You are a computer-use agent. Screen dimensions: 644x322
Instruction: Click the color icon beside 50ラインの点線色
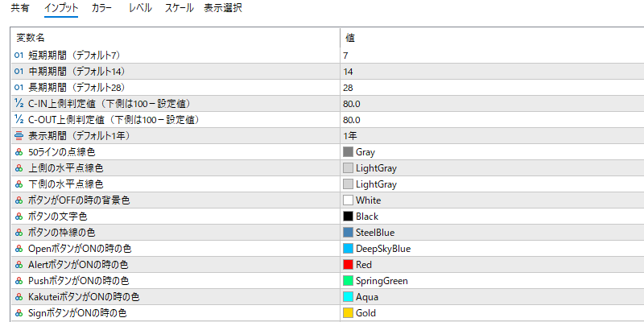(x=19, y=152)
